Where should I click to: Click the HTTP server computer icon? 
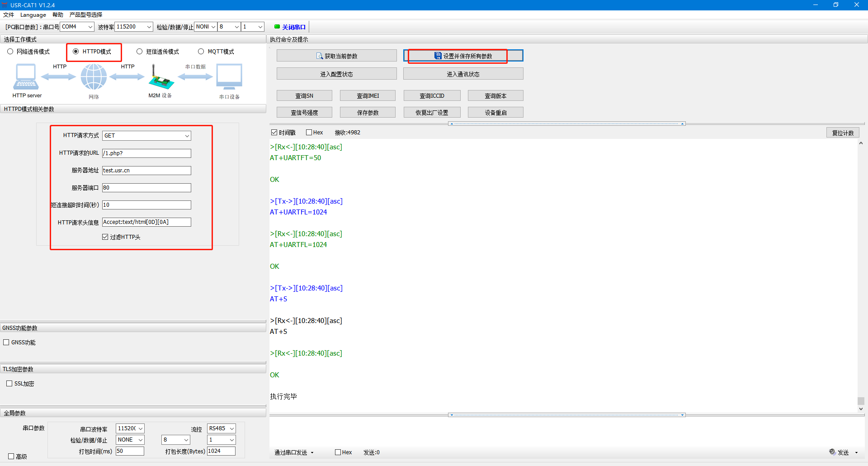click(26, 77)
